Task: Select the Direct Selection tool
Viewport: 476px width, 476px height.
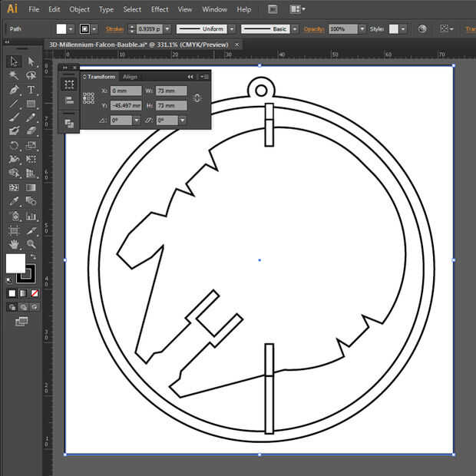Action: pyautogui.click(x=31, y=61)
